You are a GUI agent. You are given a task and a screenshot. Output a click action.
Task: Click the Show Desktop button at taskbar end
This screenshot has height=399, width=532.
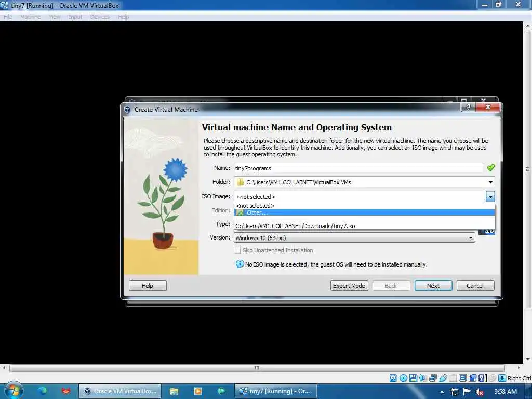coord(528,391)
